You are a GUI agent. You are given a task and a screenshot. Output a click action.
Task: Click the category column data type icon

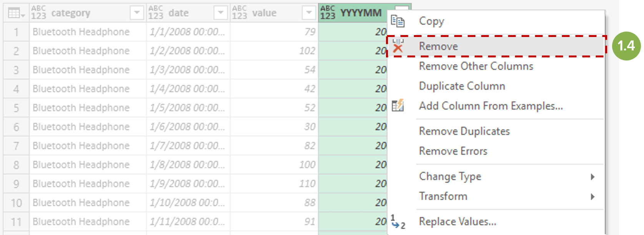38,13
